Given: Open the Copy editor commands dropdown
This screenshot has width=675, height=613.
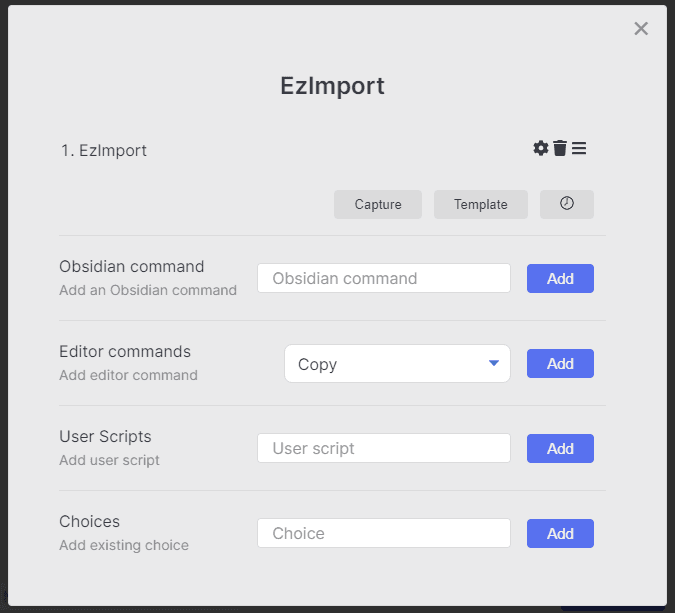Looking at the screenshot, I should 397,364.
